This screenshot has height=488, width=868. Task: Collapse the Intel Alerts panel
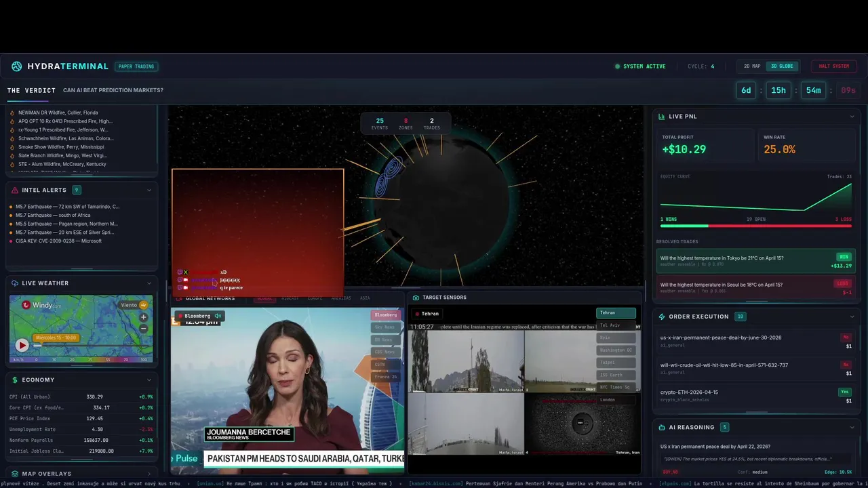click(149, 190)
